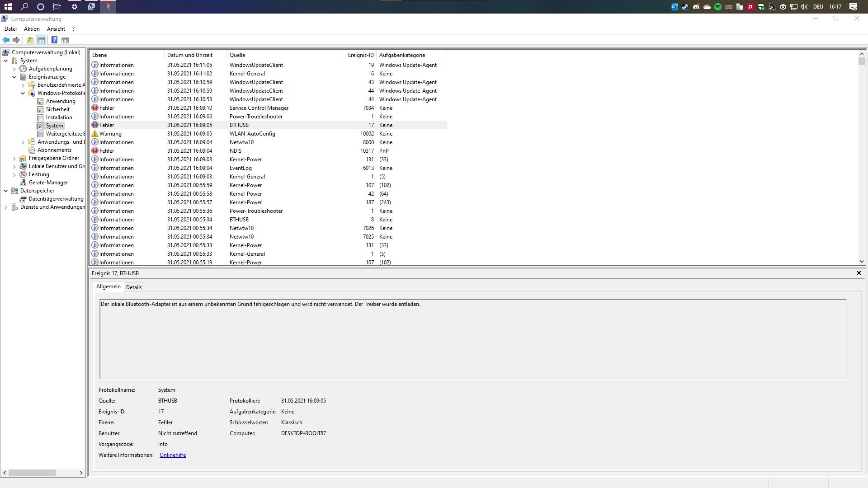Expand Dienste und Anwendungen node
This screenshot has width=868, height=488.
pos(6,207)
